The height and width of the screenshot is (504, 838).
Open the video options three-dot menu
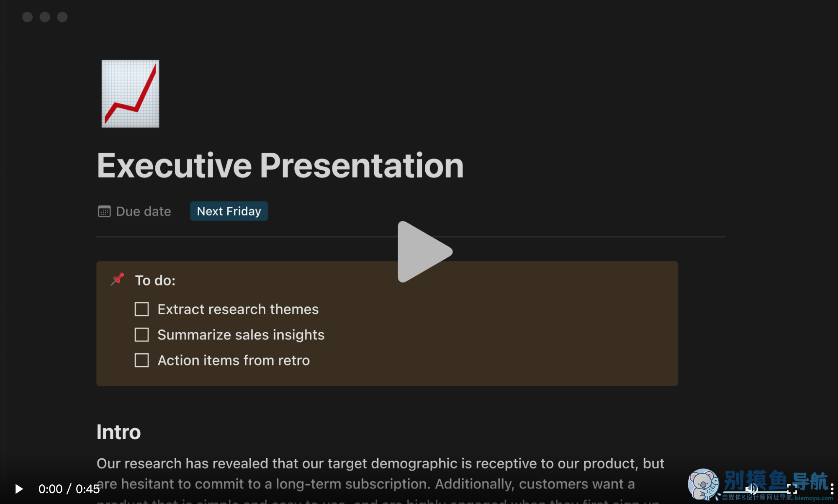pyautogui.click(x=831, y=489)
